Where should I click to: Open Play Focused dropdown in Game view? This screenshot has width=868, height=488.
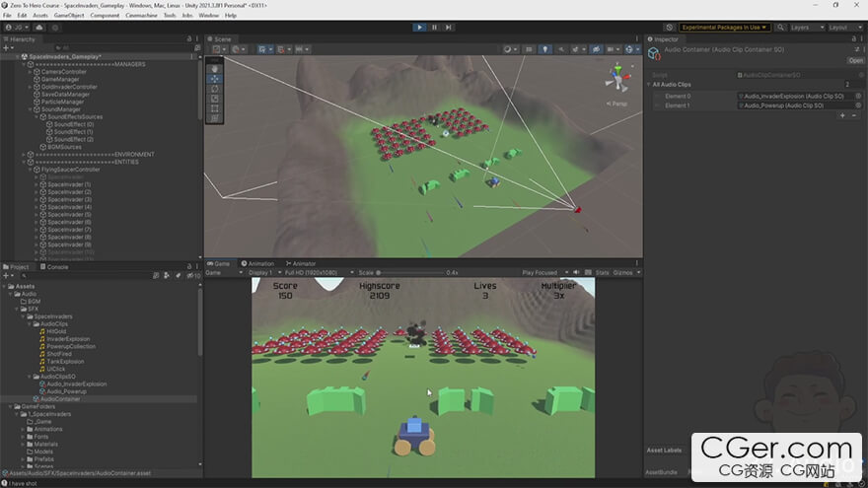544,273
